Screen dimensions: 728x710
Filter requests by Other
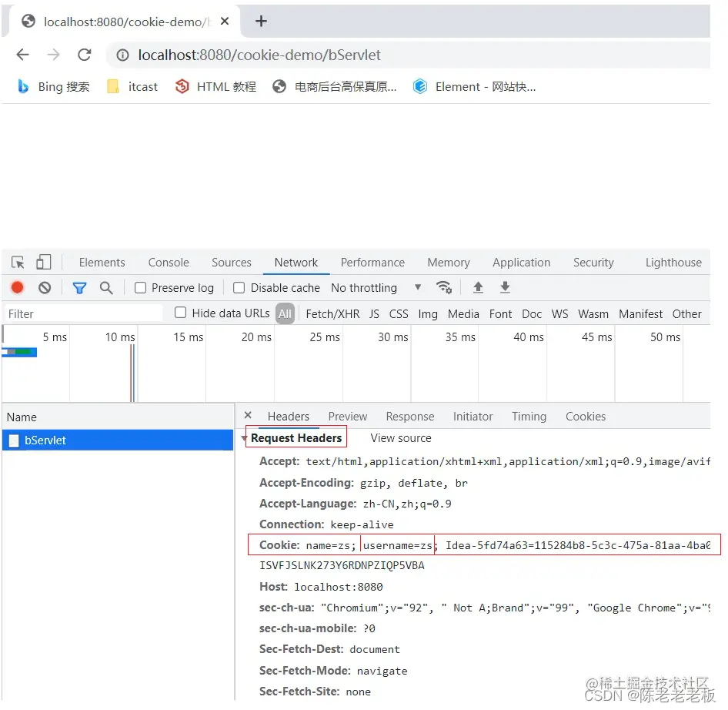(686, 314)
